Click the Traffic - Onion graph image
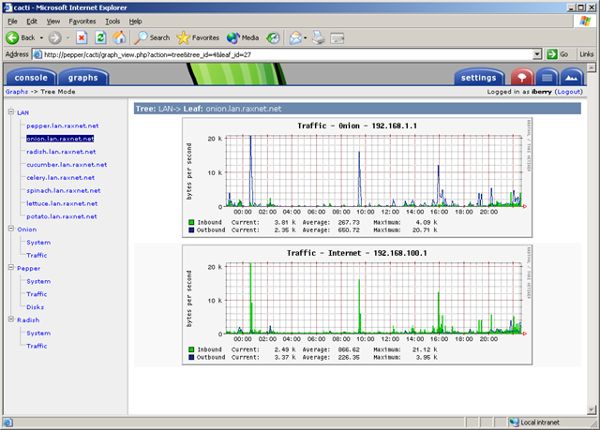This screenshot has height=430, width=600. click(357, 178)
